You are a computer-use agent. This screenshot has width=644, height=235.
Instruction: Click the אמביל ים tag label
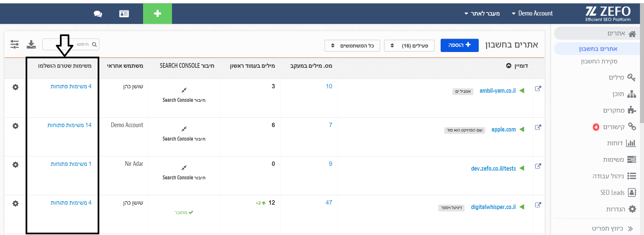click(x=463, y=91)
